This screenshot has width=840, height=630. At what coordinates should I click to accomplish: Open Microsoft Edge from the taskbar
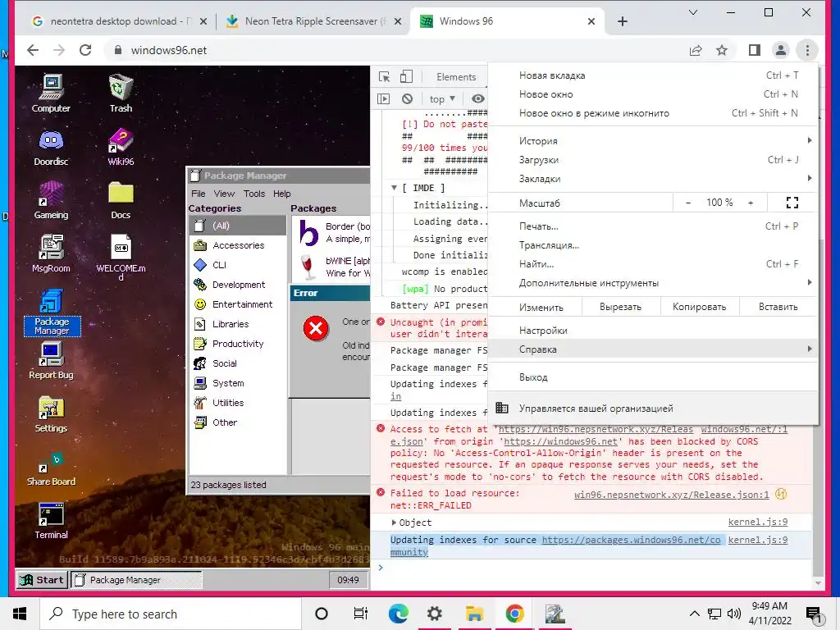point(398,614)
